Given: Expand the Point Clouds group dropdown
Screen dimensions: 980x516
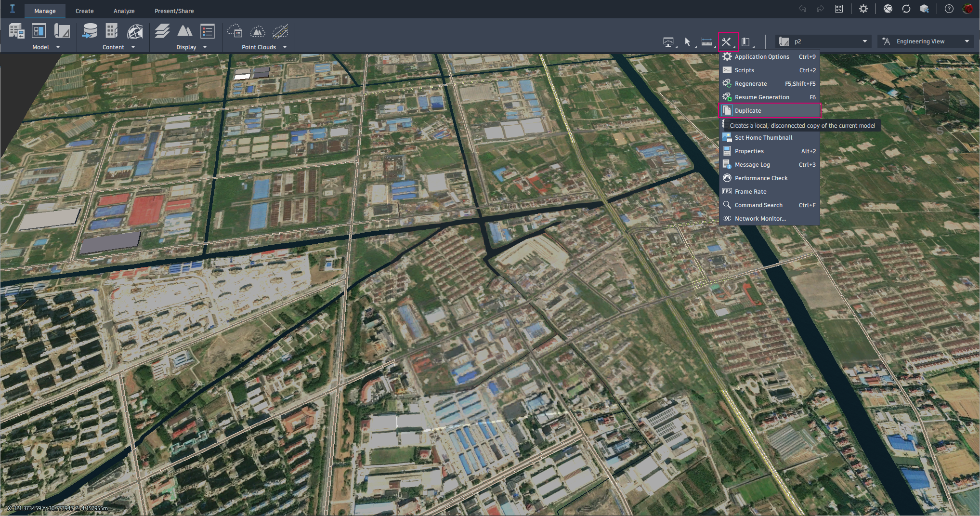Looking at the screenshot, I should click(285, 47).
